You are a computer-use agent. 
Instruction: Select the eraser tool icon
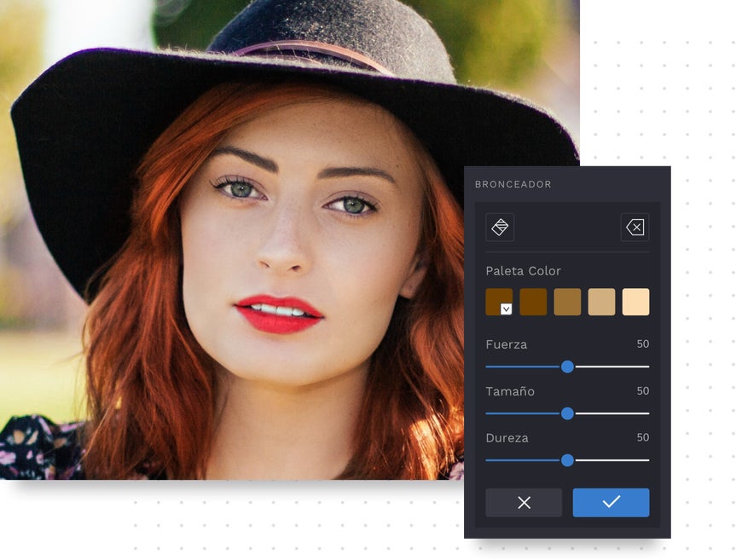(635, 228)
